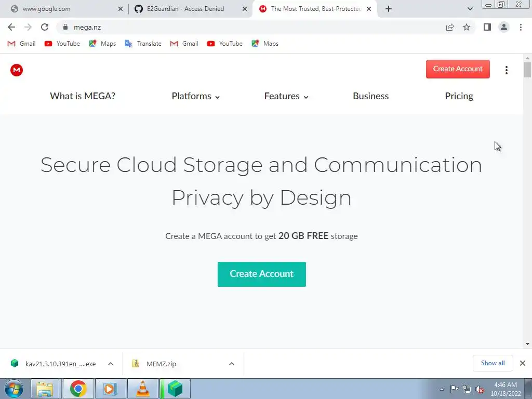Click the scrollbar up arrow

click(527, 58)
